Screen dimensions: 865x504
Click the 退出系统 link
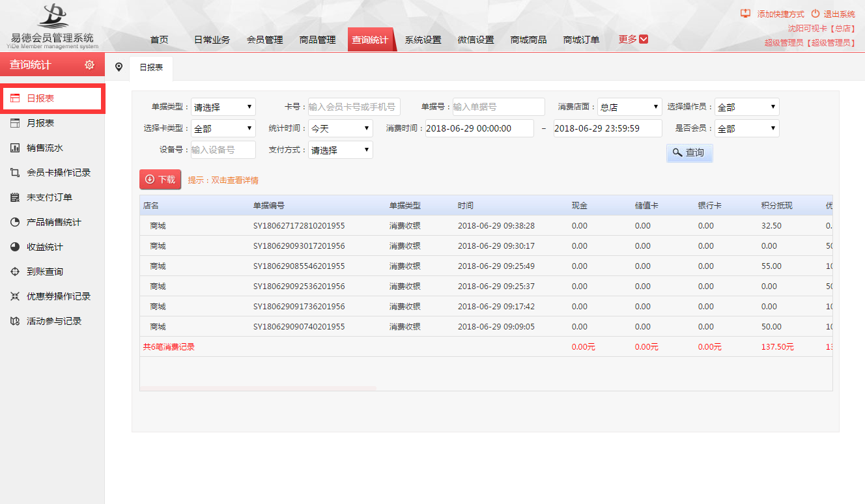[x=839, y=14]
